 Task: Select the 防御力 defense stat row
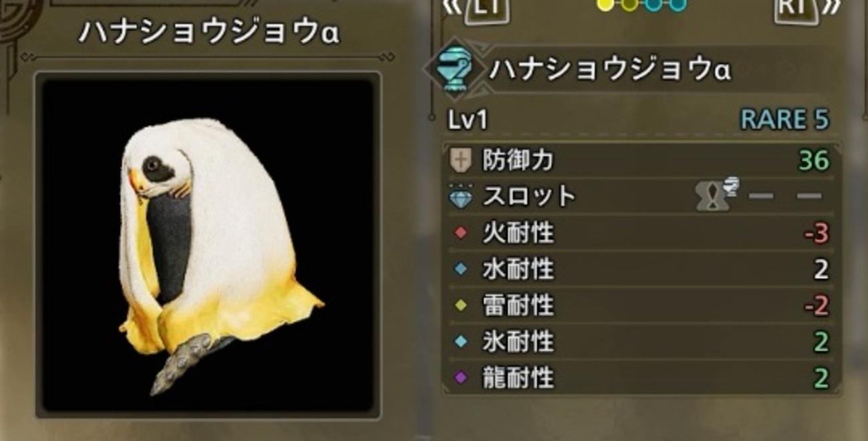641,161
